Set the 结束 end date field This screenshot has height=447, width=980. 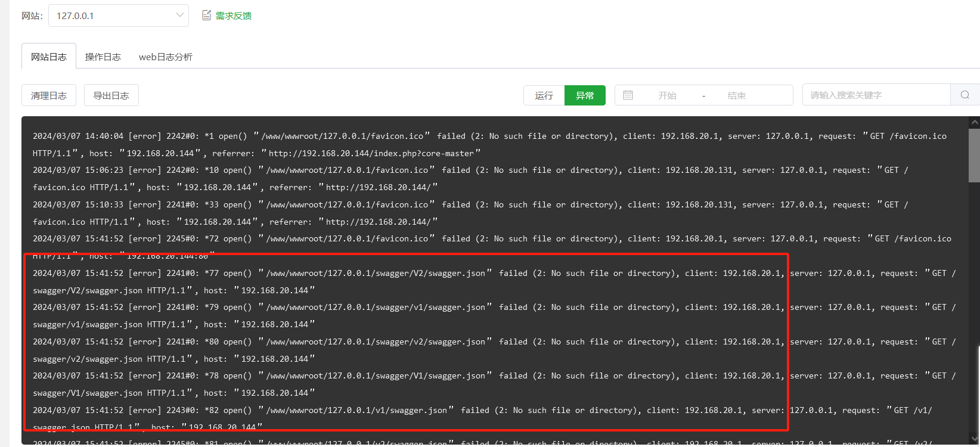coord(736,95)
